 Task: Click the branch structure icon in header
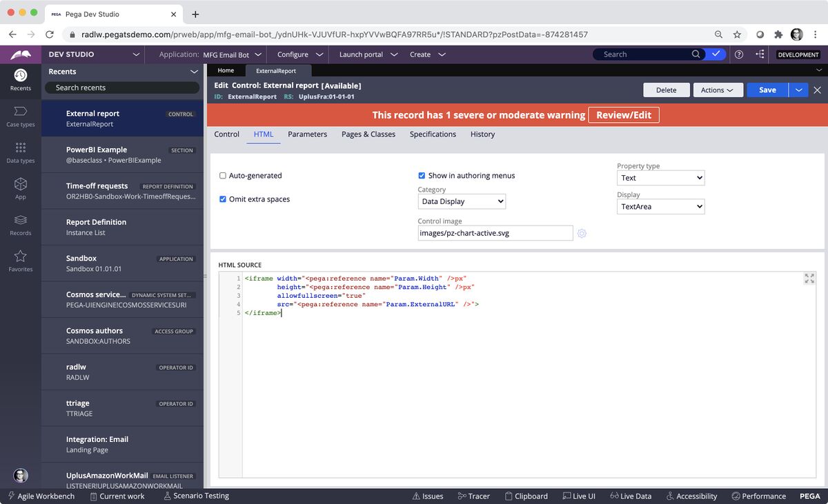[760, 54]
